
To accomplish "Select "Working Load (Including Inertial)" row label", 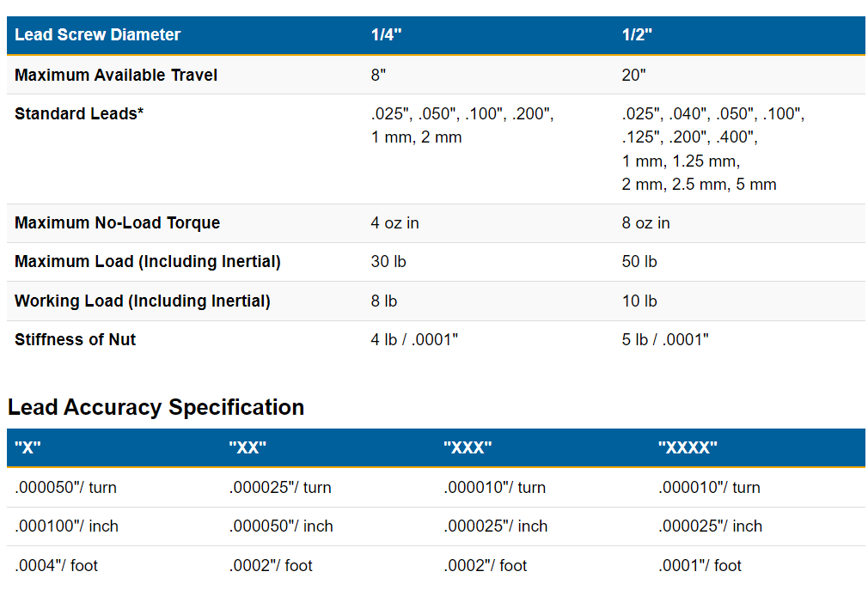I will pyautogui.click(x=143, y=301).
